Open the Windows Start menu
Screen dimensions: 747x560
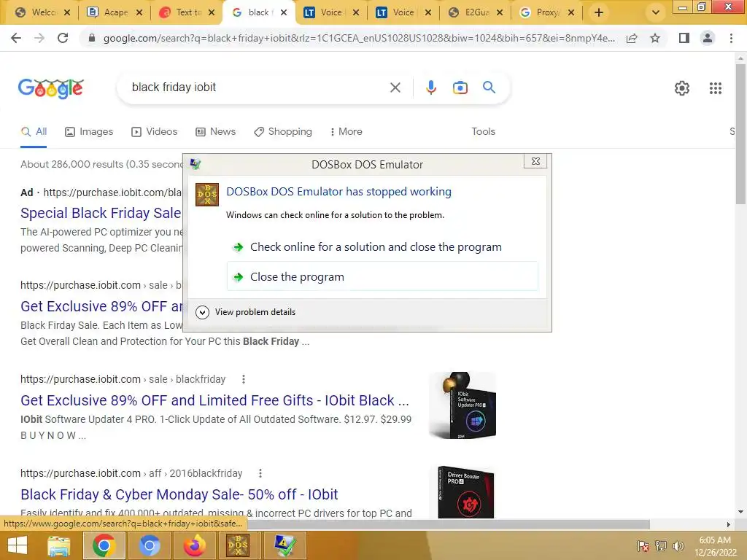tap(18, 545)
